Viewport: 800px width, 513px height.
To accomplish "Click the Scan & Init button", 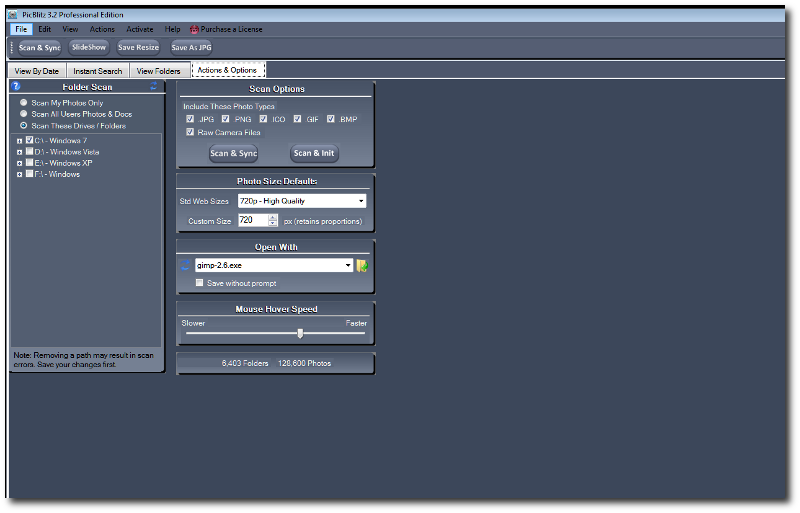I will pyautogui.click(x=314, y=153).
